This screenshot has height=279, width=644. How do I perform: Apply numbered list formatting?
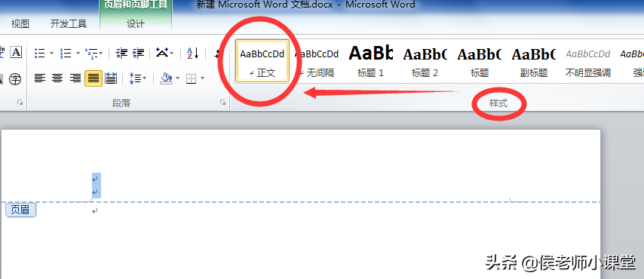pyautogui.click(x=66, y=53)
